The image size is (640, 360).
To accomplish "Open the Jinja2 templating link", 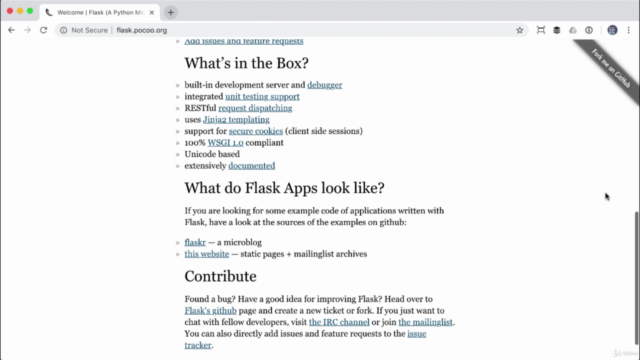I will point(236,120).
